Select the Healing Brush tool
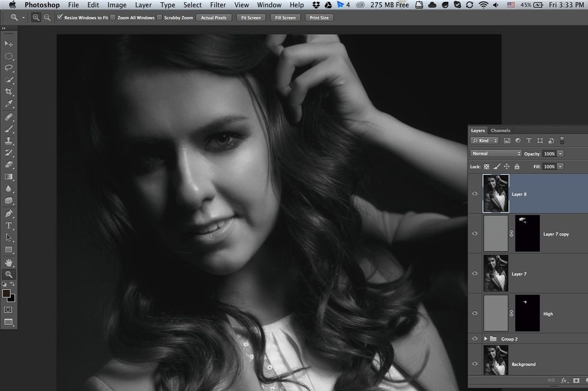 8,117
